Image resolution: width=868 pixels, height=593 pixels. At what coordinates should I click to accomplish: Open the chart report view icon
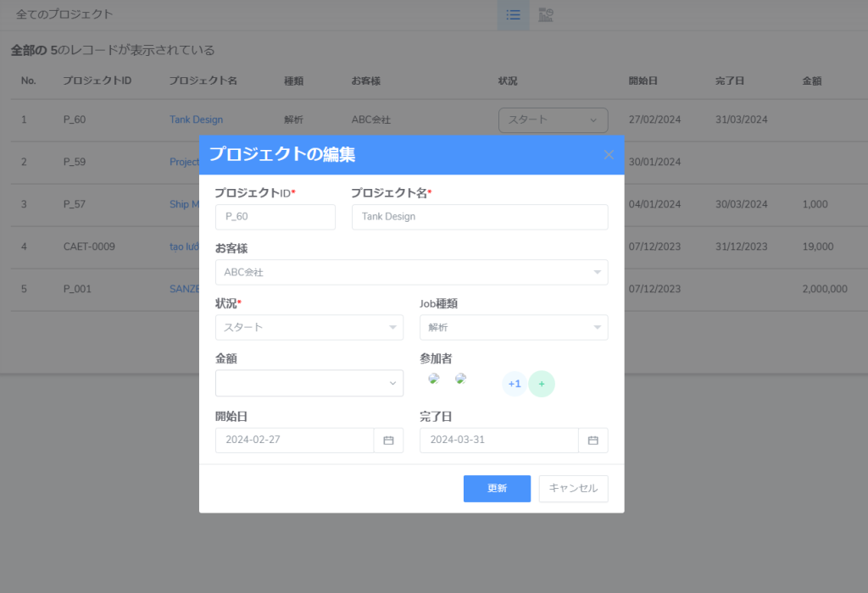[546, 15]
